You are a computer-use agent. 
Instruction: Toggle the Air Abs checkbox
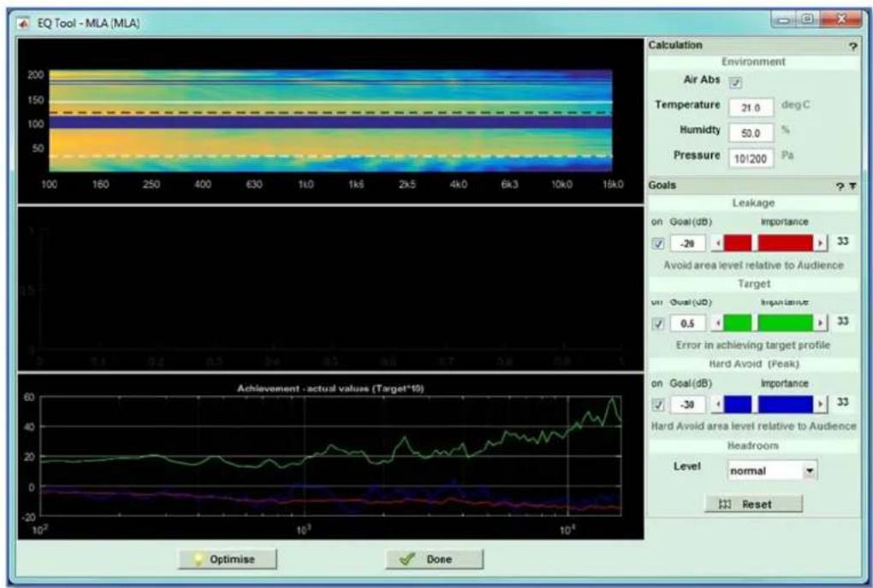[735, 82]
